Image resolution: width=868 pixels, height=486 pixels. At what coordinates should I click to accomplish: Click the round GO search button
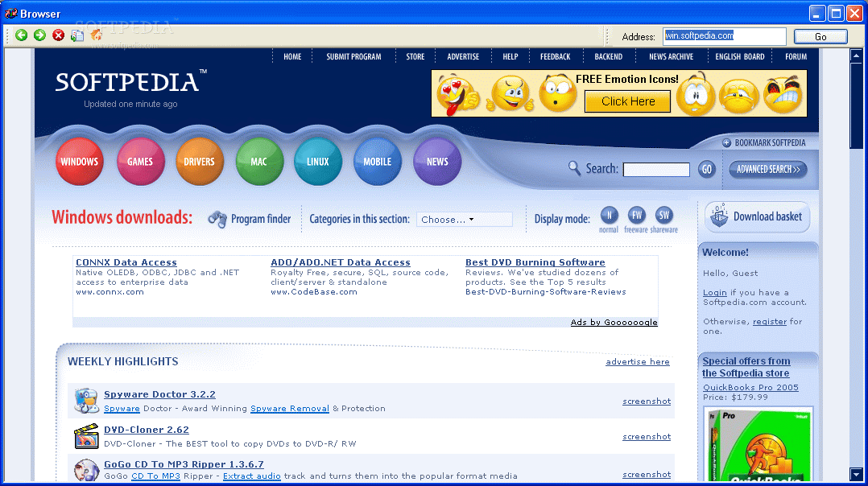706,169
